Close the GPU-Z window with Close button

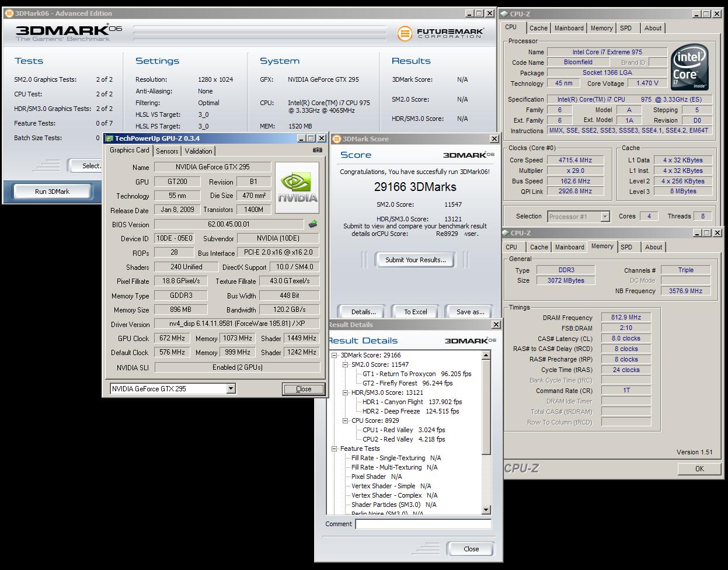[x=304, y=388]
